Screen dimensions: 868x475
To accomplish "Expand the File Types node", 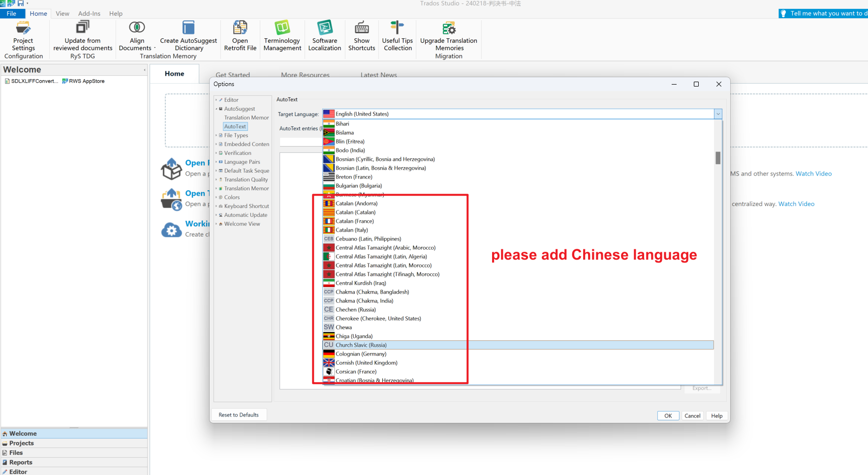I will coord(216,135).
